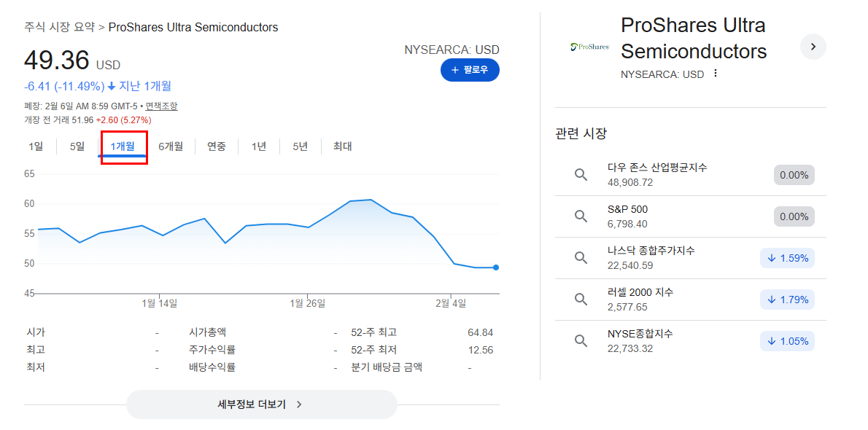Click the search icon beside 러셀 2000 지수
Screen dimensions: 868x430
coord(580,300)
